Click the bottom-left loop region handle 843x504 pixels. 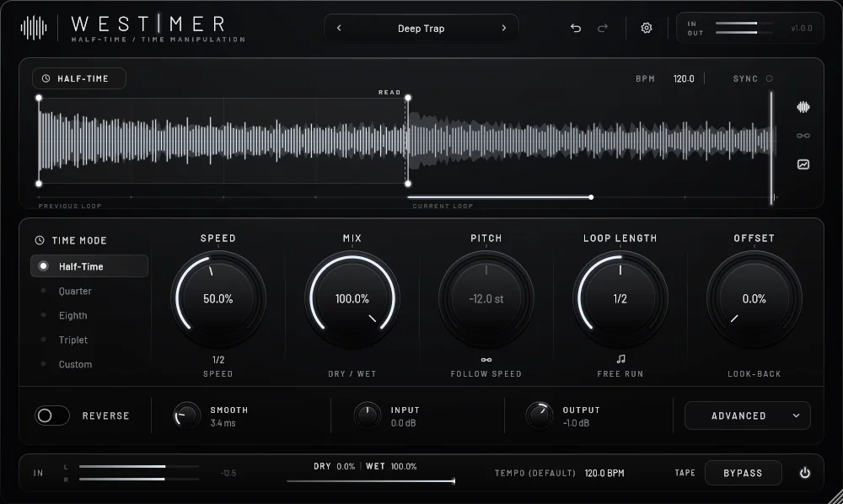coord(39,184)
